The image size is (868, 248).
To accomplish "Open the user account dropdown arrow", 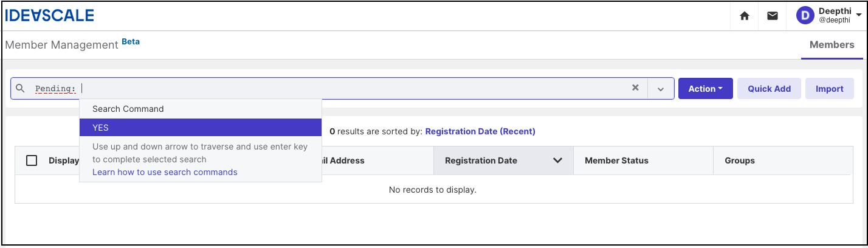I will 858,16.
